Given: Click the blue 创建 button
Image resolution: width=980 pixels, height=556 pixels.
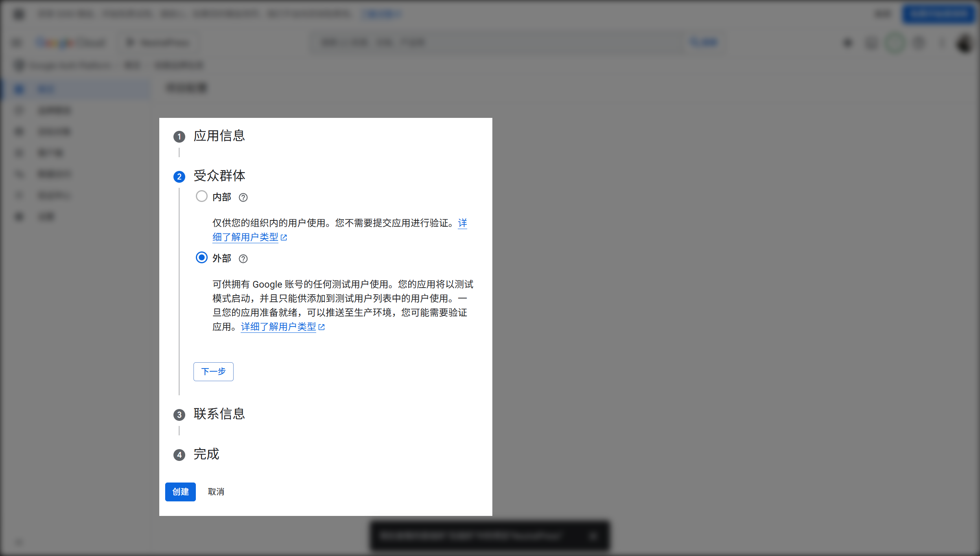Looking at the screenshot, I should click(x=180, y=492).
